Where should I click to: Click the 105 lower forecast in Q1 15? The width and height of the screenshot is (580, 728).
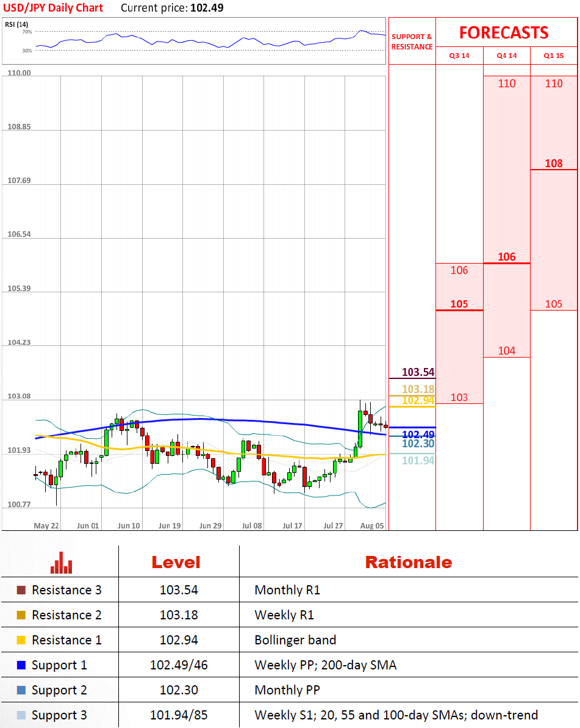point(554,304)
